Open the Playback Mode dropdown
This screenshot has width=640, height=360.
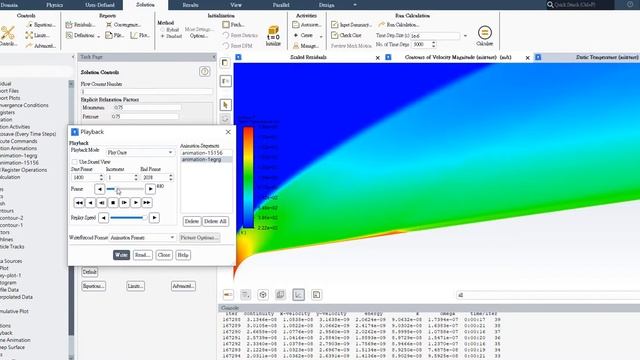pyautogui.click(x=140, y=152)
